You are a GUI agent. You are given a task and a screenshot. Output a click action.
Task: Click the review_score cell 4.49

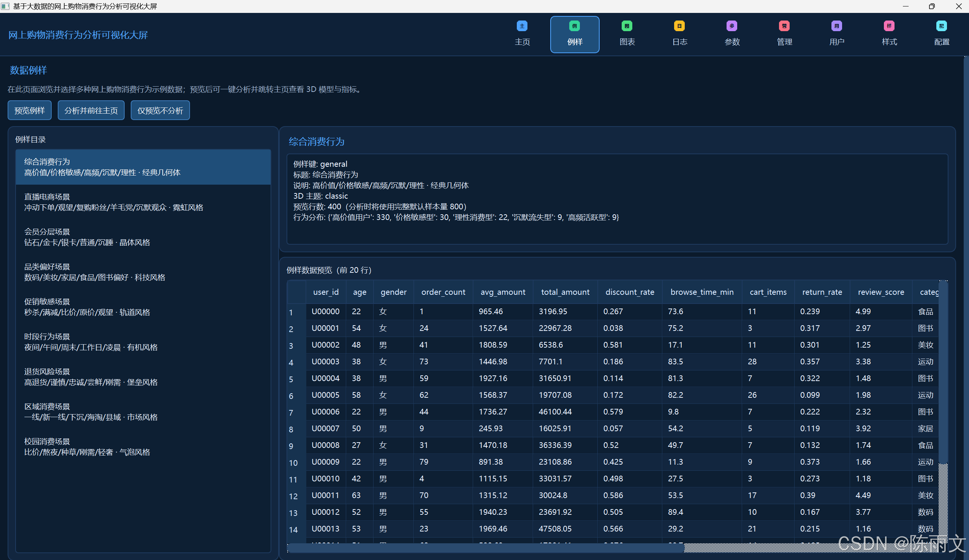881,495
